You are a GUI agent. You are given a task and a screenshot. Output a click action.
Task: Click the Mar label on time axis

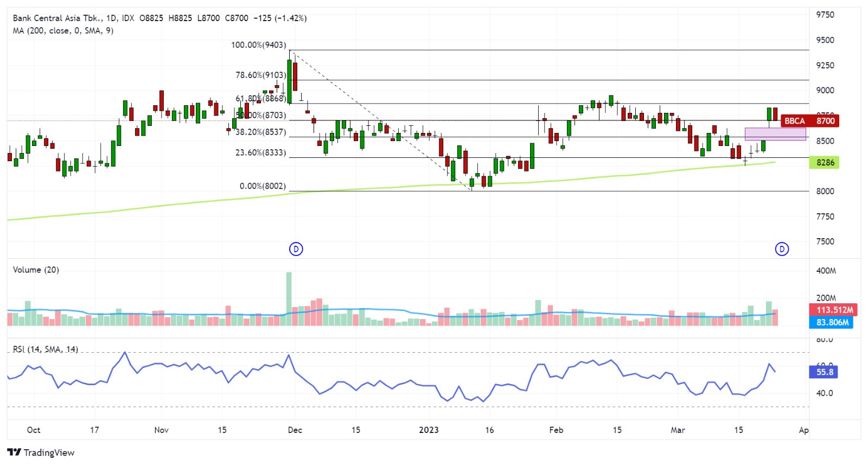[678, 430]
